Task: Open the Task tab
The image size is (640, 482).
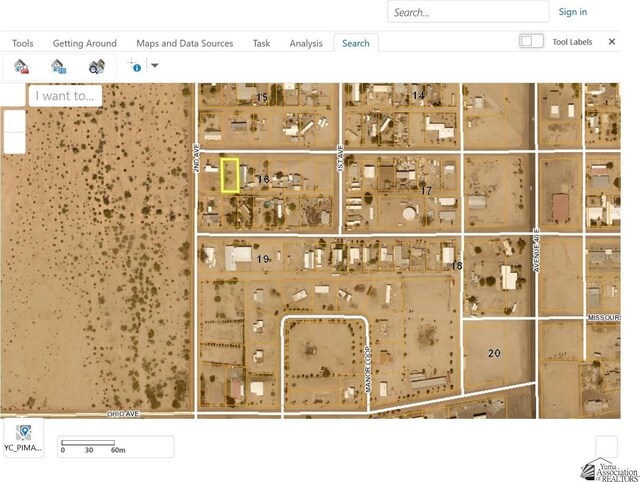Action: 261,43
